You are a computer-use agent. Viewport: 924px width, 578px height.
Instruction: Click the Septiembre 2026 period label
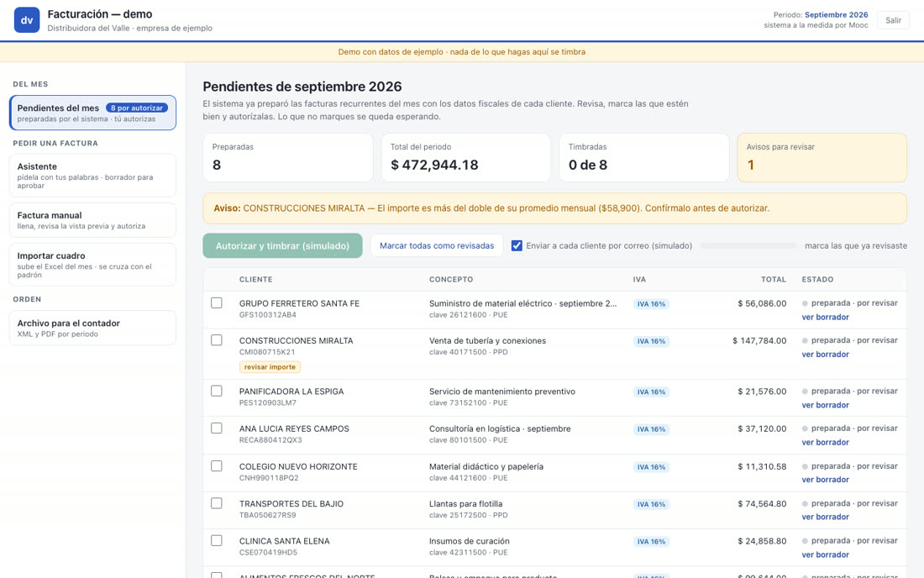tap(836, 15)
